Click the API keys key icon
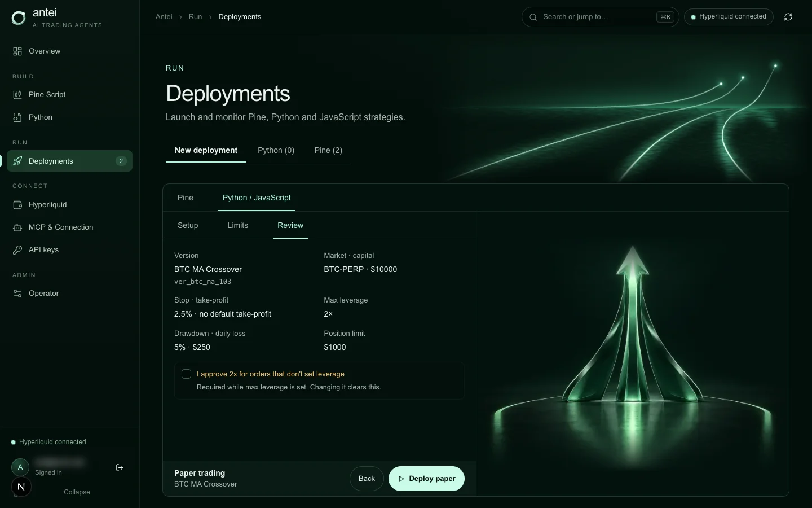Screen dimensions: 812x508 pyautogui.click(x=17, y=250)
